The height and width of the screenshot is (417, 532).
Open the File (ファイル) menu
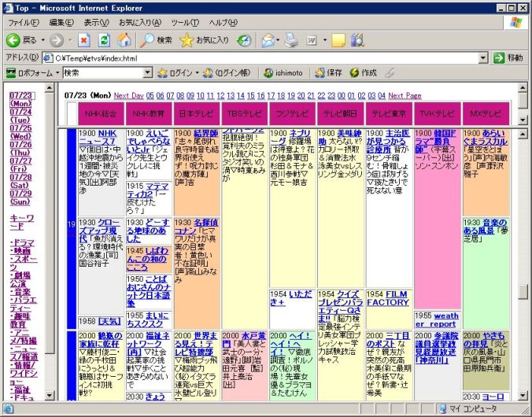[24, 23]
